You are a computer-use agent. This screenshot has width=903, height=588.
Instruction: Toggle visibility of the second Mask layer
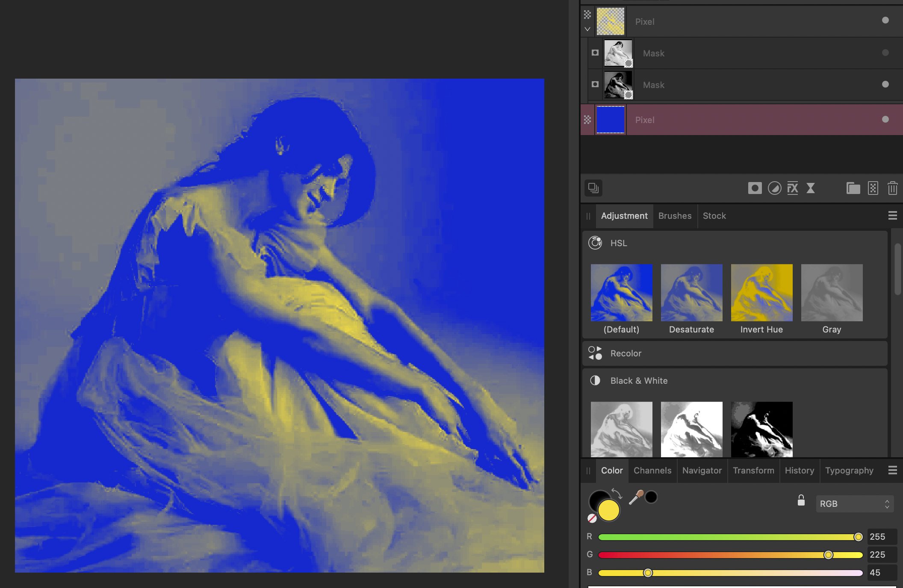(x=885, y=84)
